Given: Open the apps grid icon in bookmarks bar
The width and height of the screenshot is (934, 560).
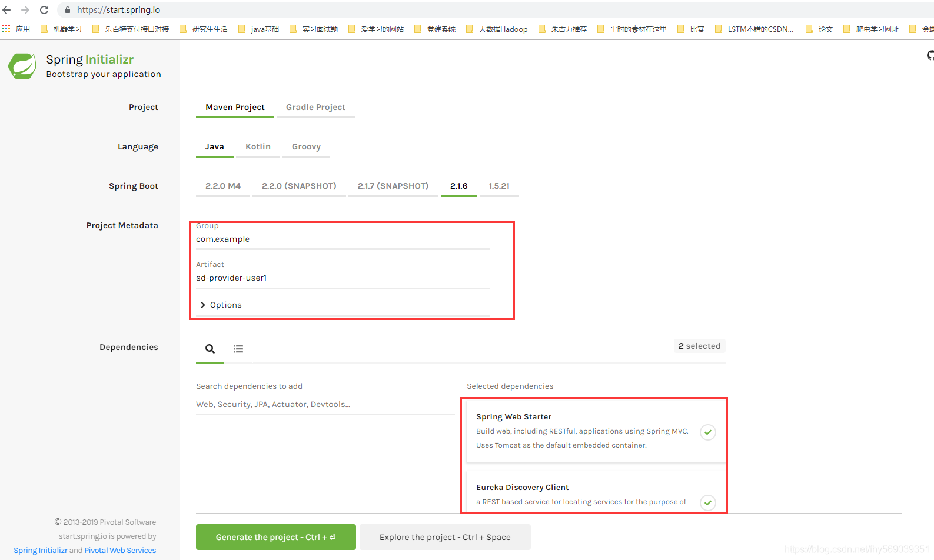Looking at the screenshot, I should 6,28.
